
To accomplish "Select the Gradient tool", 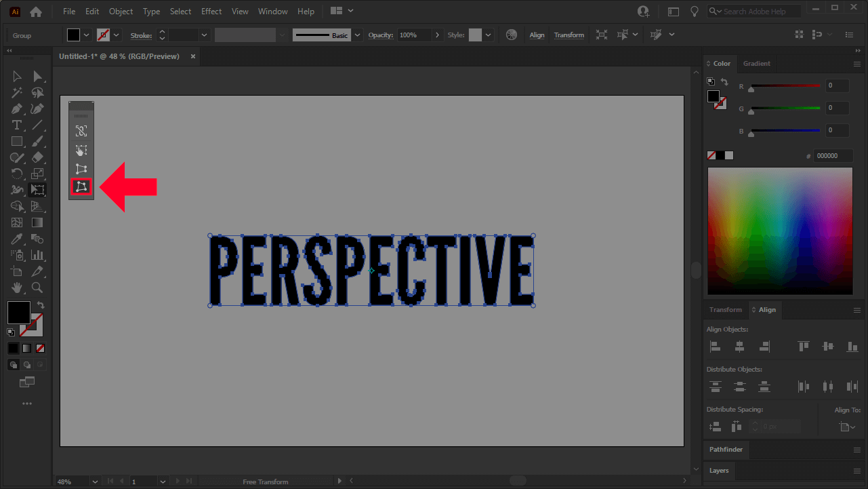I will (x=38, y=222).
